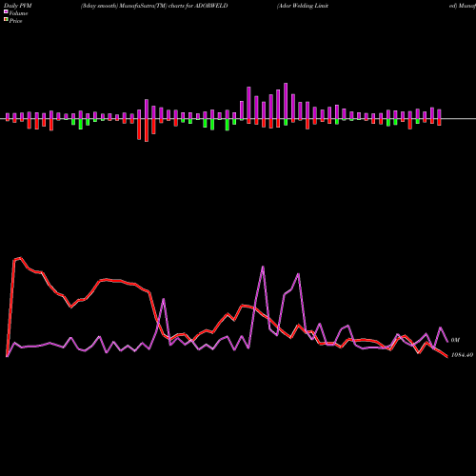
Task: Click the Volume legend label
Action: point(18,13)
